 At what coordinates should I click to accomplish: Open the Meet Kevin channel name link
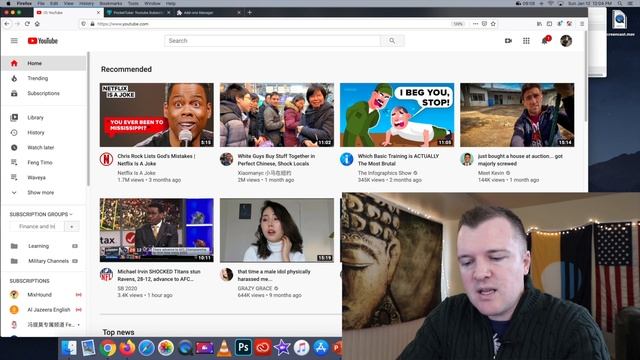[491, 173]
